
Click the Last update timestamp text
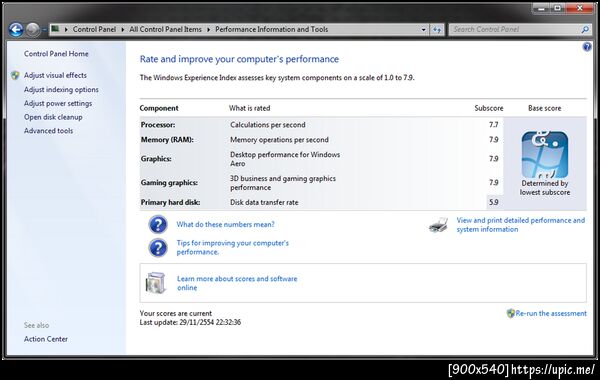[x=190, y=322]
